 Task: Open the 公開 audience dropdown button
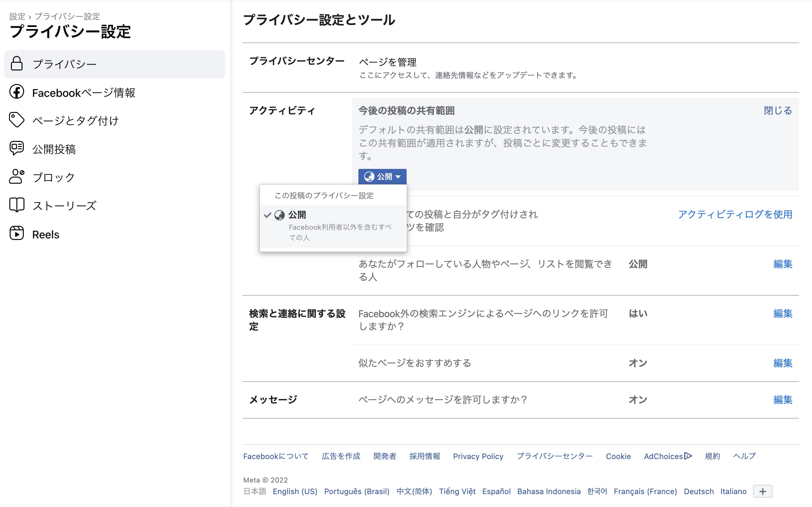(x=382, y=176)
